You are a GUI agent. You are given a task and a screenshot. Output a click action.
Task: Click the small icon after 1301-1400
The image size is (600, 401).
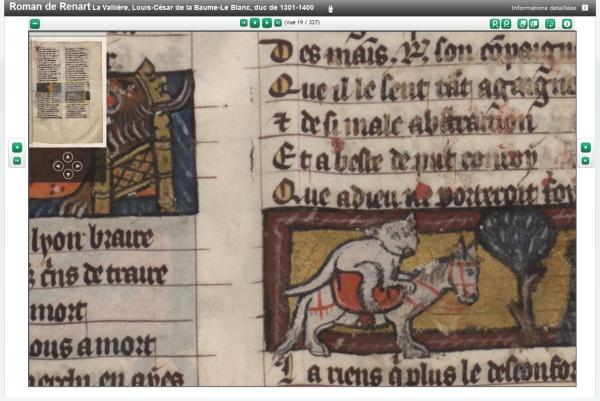(331, 8)
